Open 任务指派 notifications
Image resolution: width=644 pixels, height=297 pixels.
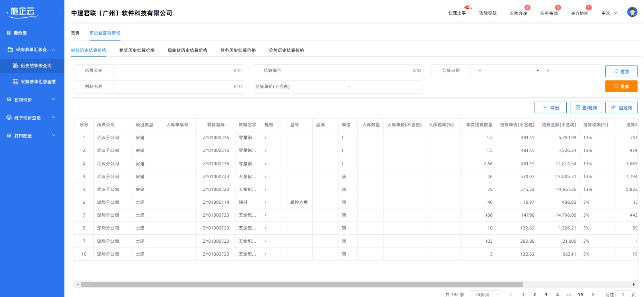(x=549, y=13)
